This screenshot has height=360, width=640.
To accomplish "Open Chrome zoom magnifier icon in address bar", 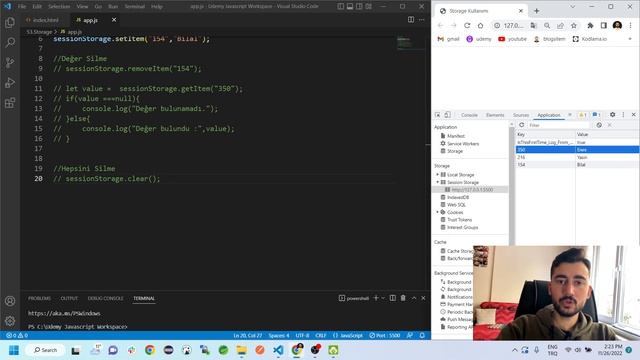I will coord(547,25).
